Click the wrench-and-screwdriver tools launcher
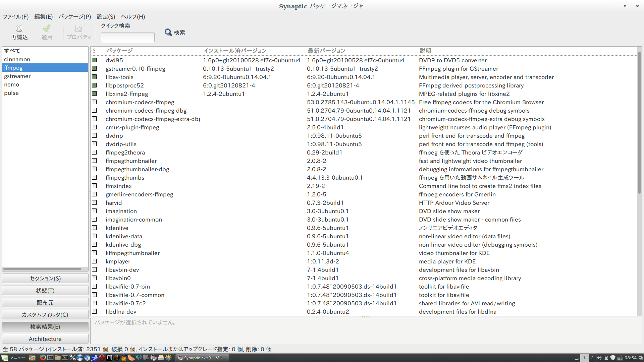Image resolution: width=644 pixels, height=362 pixels. [x=72, y=358]
